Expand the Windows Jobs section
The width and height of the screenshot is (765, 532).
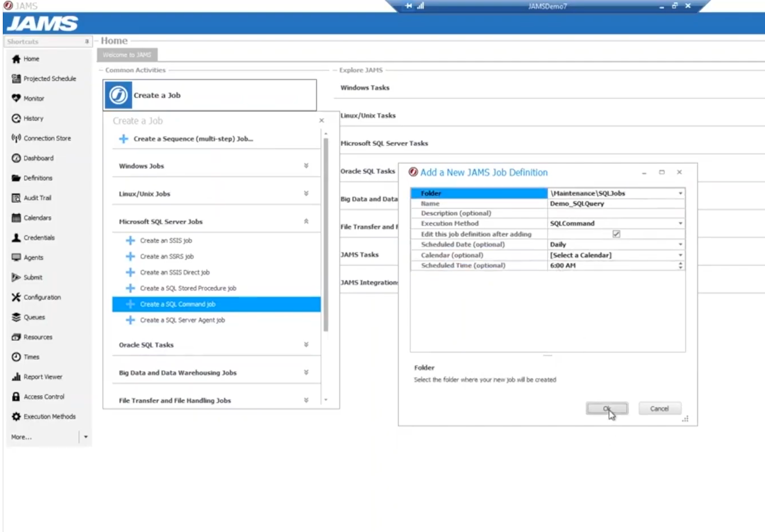(305, 166)
